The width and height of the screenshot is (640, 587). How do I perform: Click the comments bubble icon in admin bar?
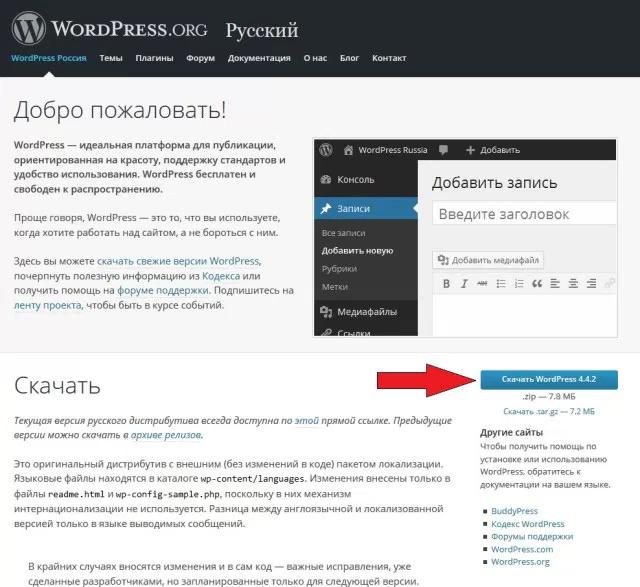pos(443,150)
